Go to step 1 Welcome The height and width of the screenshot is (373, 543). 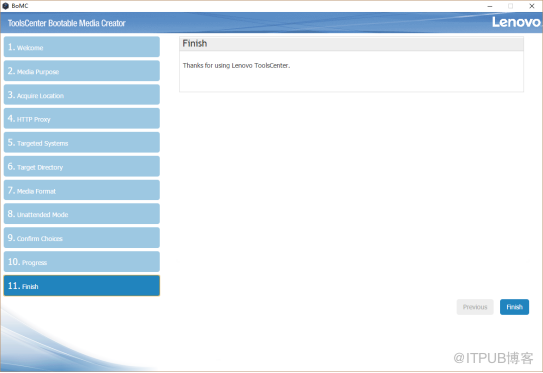(82, 47)
